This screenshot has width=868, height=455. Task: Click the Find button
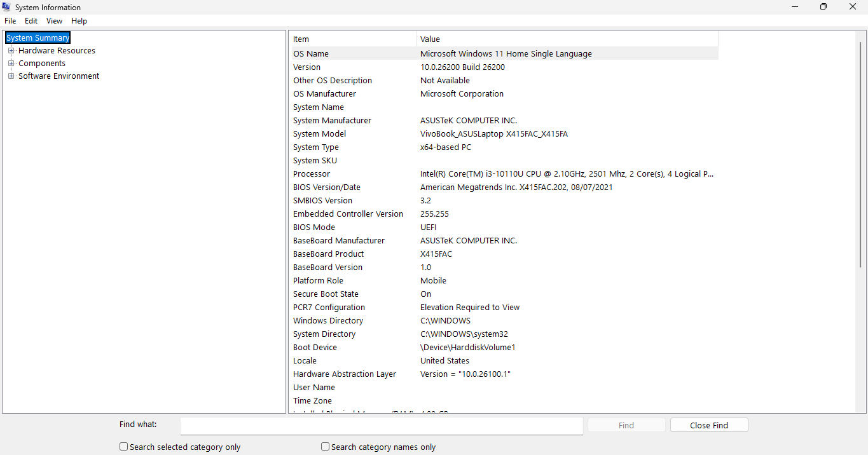pyautogui.click(x=626, y=425)
